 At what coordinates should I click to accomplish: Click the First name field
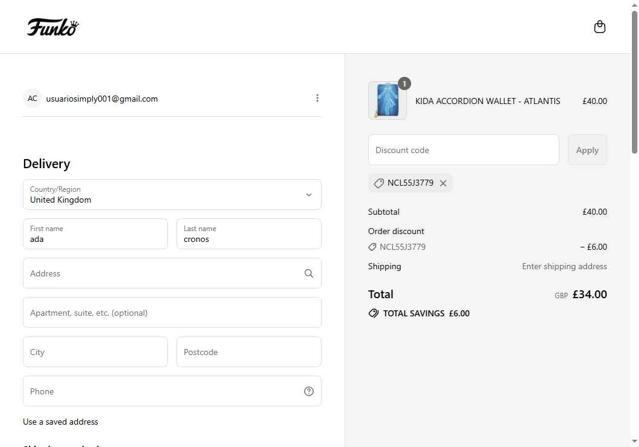(95, 234)
